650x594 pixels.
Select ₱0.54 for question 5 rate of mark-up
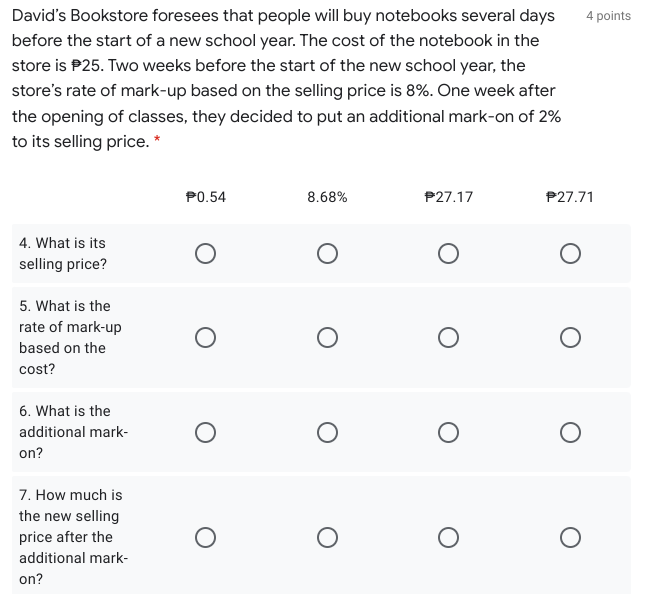(205, 338)
